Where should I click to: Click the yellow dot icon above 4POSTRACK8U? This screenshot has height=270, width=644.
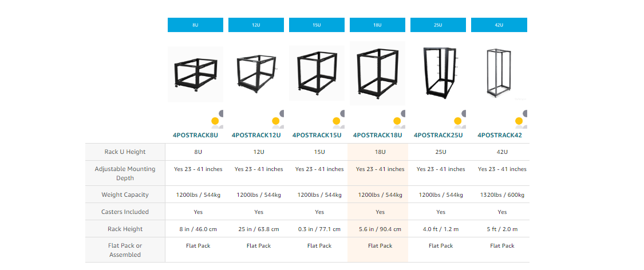pos(215,121)
